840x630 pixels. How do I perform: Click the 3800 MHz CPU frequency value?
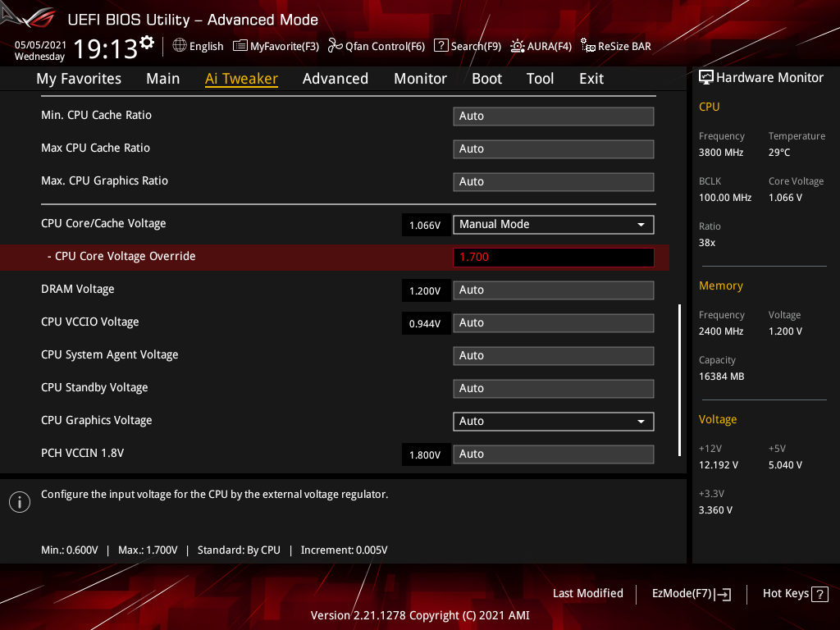[x=721, y=152]
